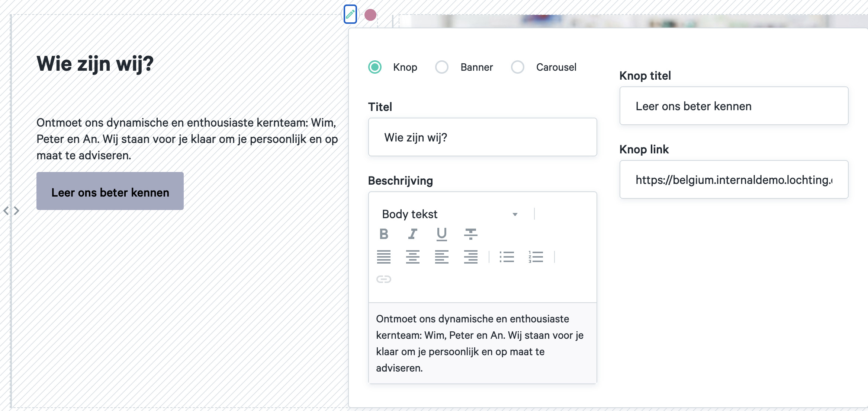Select the Carousel radio option
Screen dimensions: 868x411
tap(518, 67)
